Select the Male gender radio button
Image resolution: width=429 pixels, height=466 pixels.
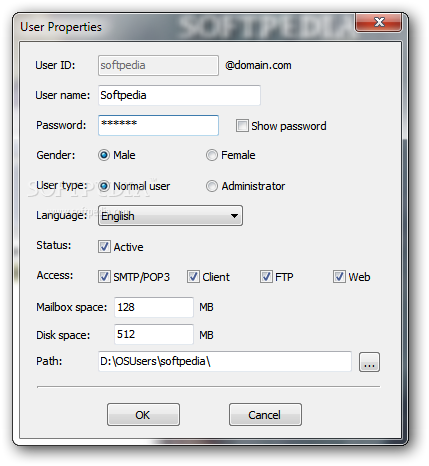pyautogui.click(x=104, y=155)
